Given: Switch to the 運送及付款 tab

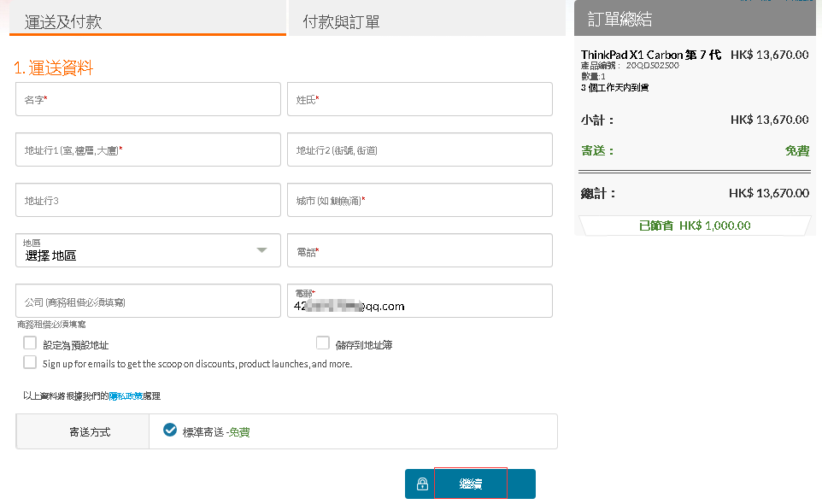Looking at the screenshot, I should [x=147, y=21].
